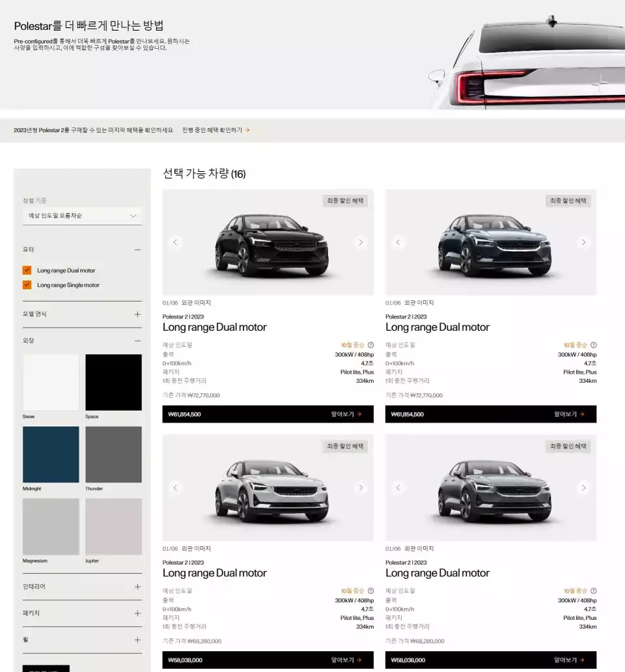Open delivery date info icon on blue car card
625x672 pixels.
click(x=594, y=345)
